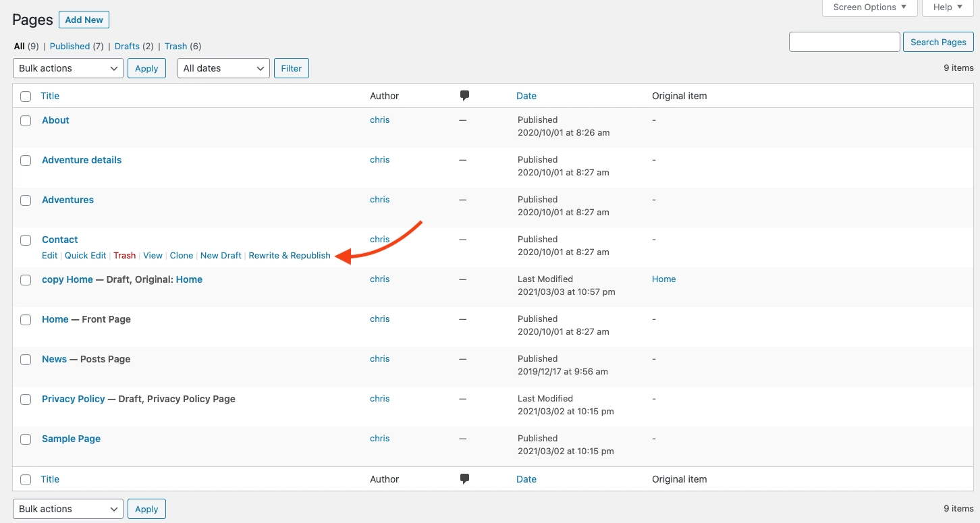Viewport: 980px width, 523px height.
Task: Sort by Title in footer row
Action: (x=50, y=479)
